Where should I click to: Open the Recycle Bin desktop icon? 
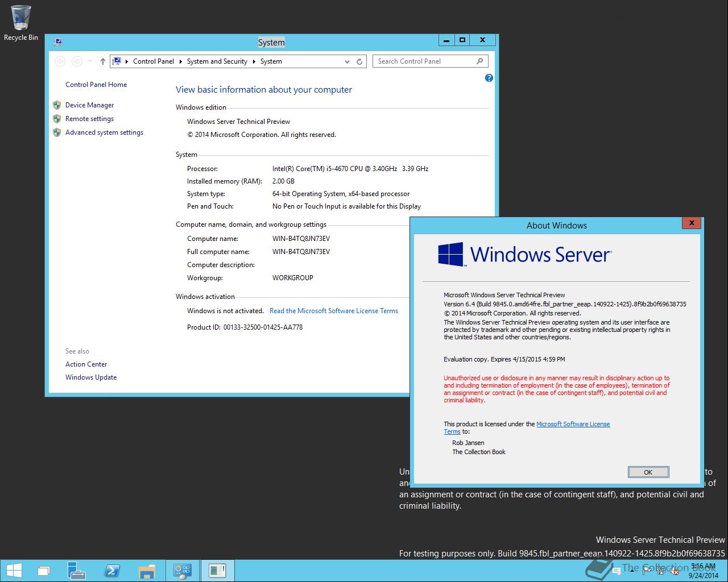tap(21, 23)
